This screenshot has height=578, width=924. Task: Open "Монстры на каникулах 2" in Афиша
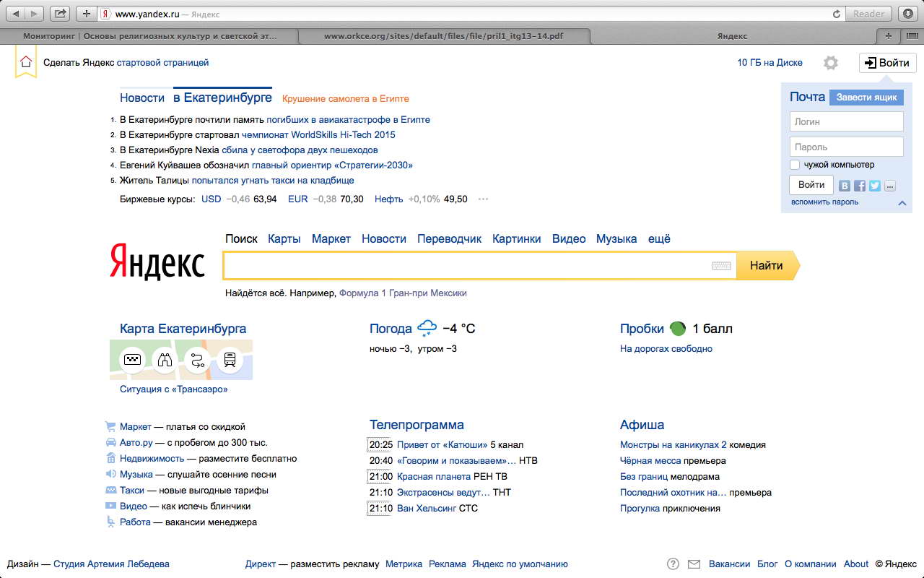[674, 445]
